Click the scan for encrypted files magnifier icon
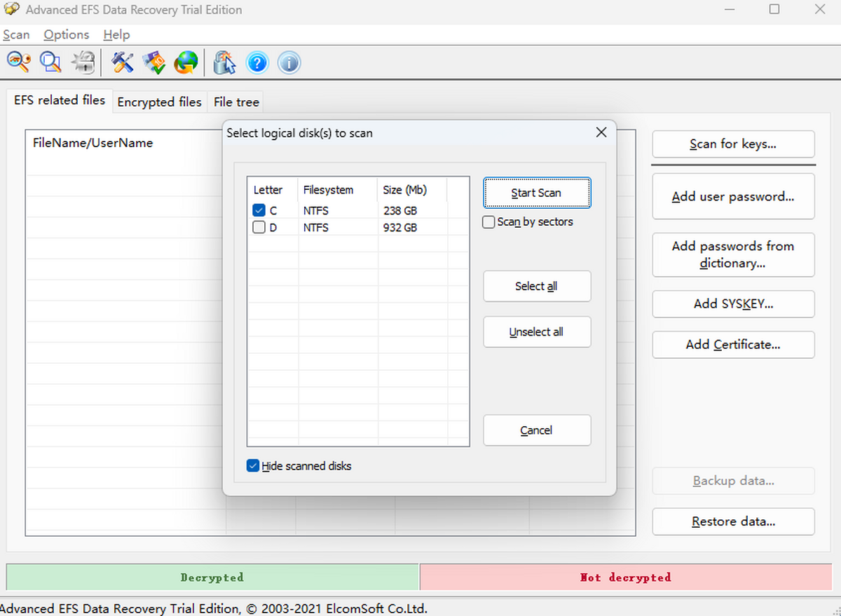 click(50, 62)
